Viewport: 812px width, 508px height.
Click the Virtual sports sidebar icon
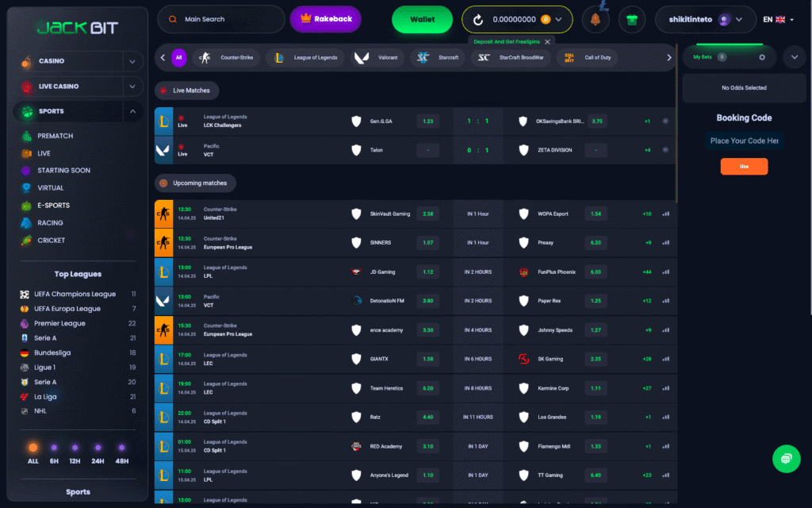point(26,187)
